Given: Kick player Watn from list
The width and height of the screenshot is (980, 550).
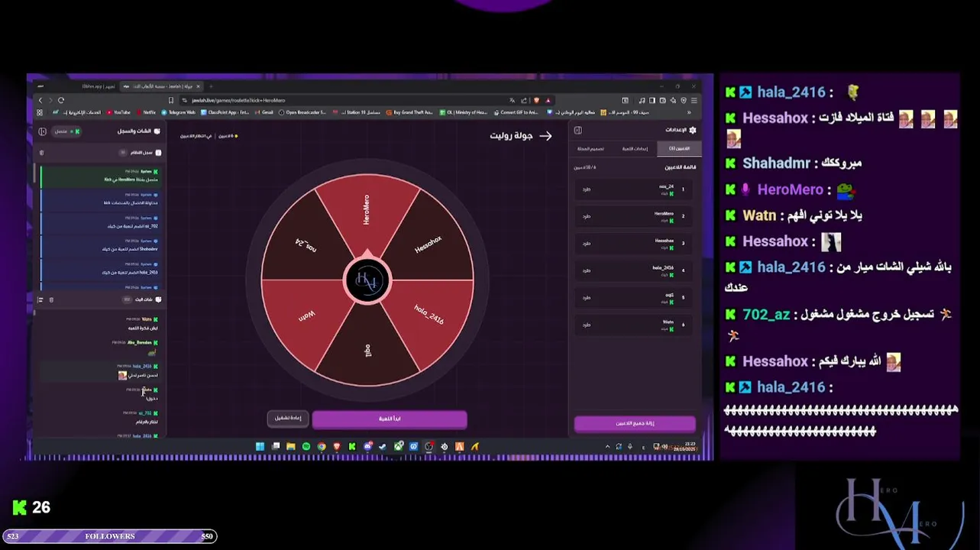Looking at the screenshot, I should pos(586,325).
